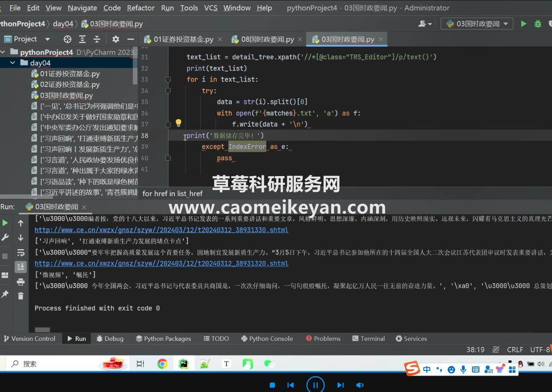Close the 01证券投资基金.py editor tab
552x392 pixels.
pyautogui.click(x=220, y=39)
